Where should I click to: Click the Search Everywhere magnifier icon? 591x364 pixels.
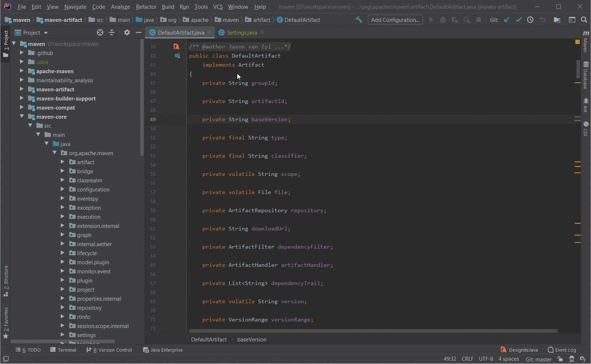[x=584, y=20]
